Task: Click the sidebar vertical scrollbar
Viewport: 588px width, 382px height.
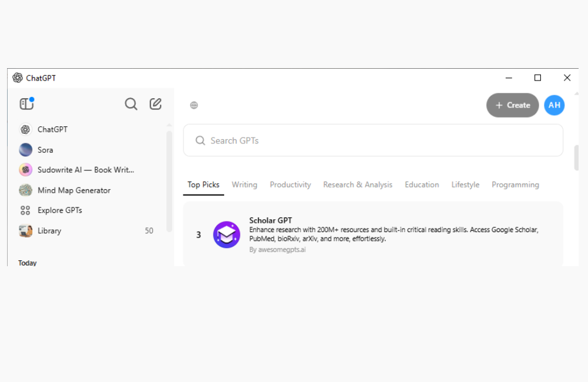Action: 169,182
